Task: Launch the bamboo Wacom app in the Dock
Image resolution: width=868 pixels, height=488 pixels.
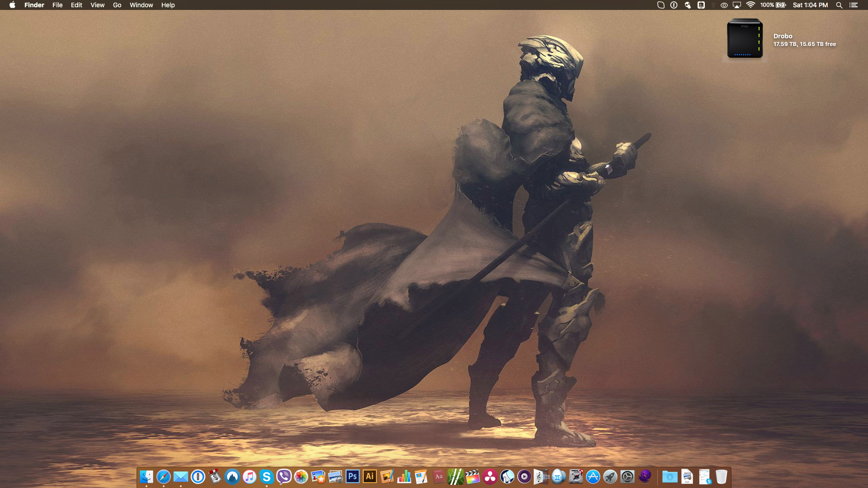Action: coord(455,476)
